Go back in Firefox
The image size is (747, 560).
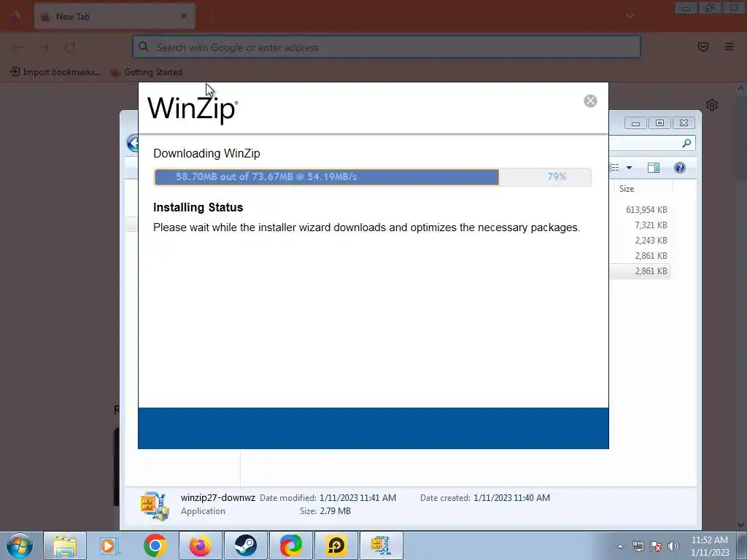pos(18,47)
